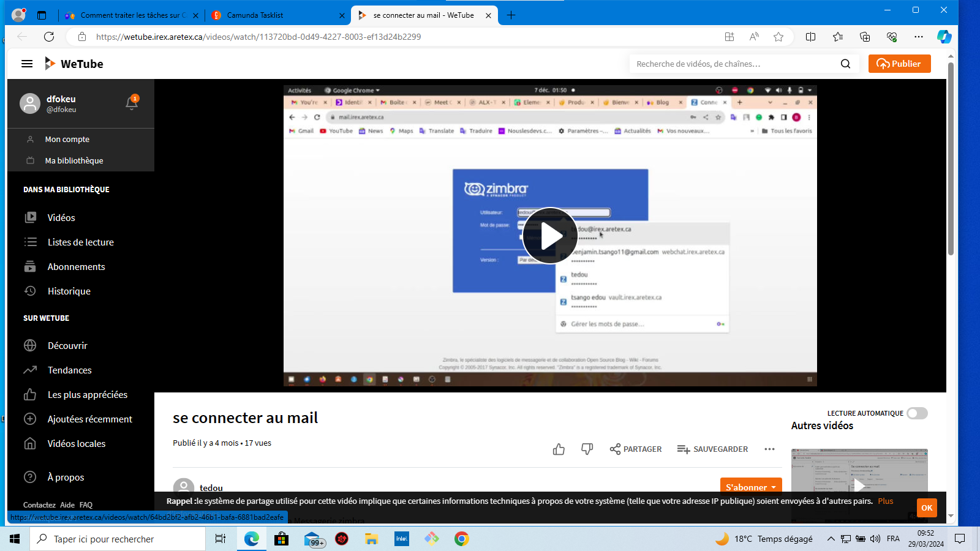Open a new browser tab
This screenshot has height=551, width=980.
tap(511, 15)
